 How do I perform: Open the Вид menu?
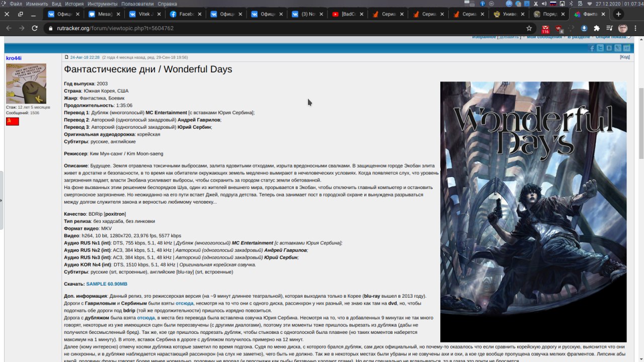pyautogui.click(x=56, y=4)
